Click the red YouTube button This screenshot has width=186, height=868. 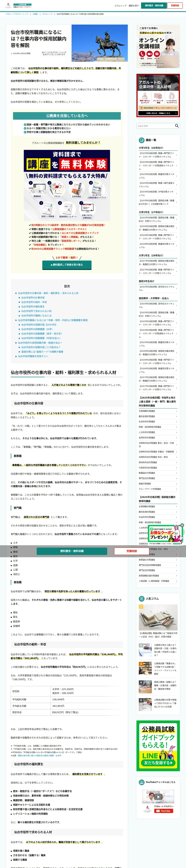163,811
